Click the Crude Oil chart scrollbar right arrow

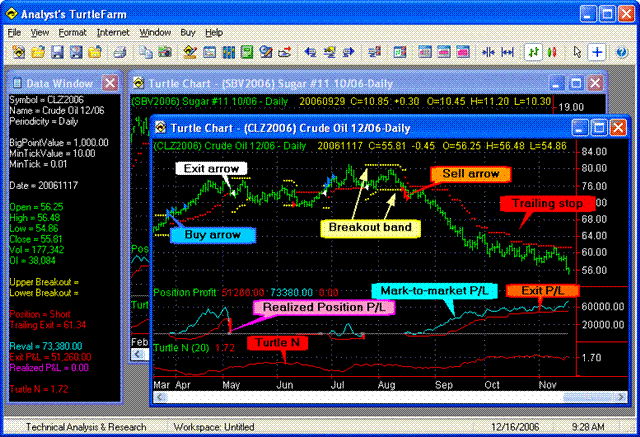(621, 397)
